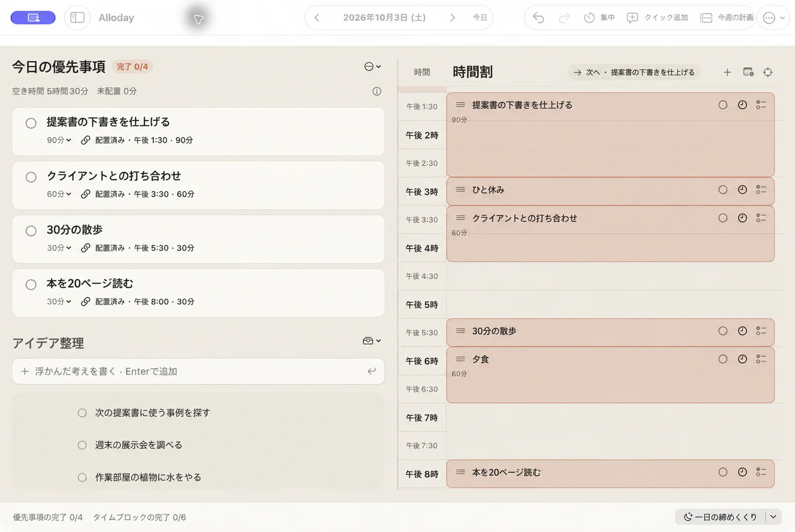Mark 提案書の下書きを仕上げる priority card as complete
Screen dimensions: 795x532
31,123
